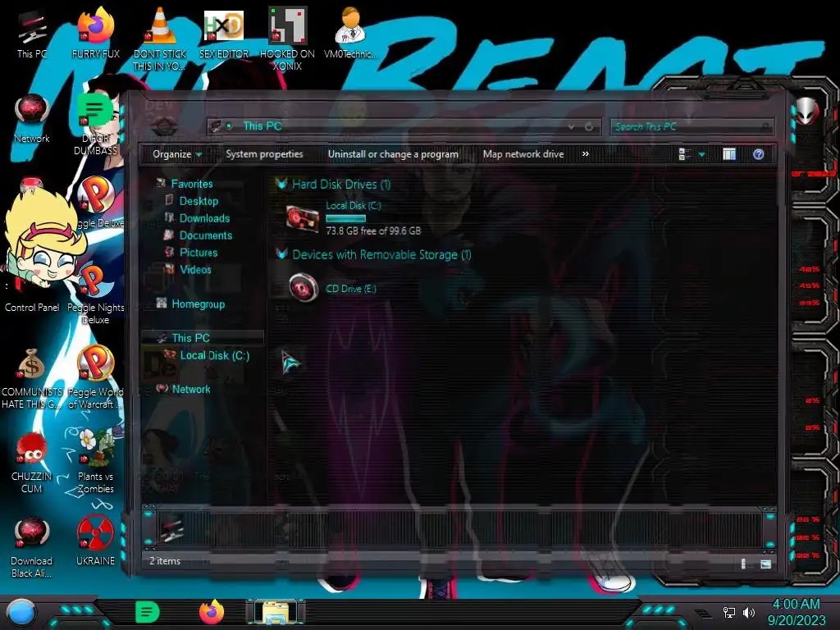
Task: Select Desktop under Favorites
Action: tap(199, 201)
